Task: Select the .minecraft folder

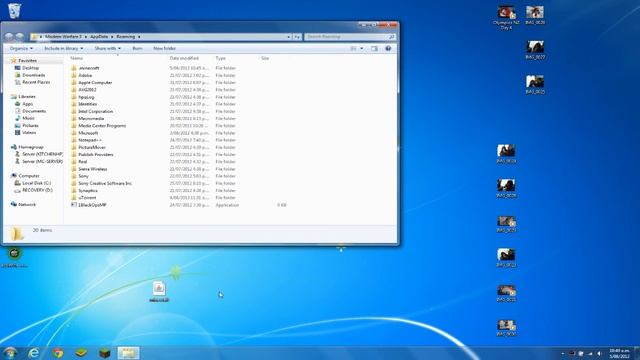Action: (x=89, y=68)
